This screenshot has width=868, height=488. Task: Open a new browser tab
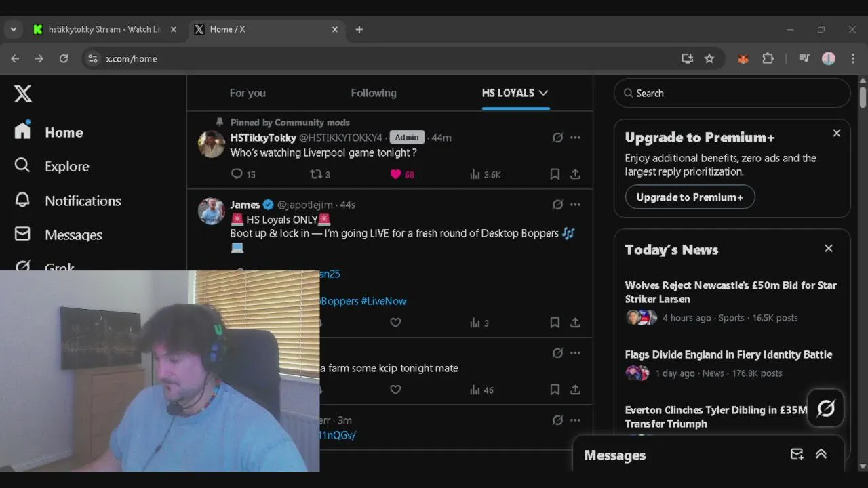click(x=359, y=30)
